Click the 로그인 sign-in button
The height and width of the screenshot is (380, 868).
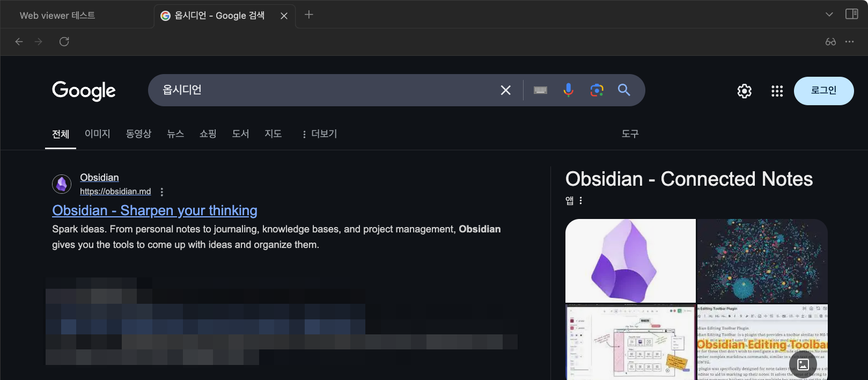pyautogui.click(x=824, y=91)
